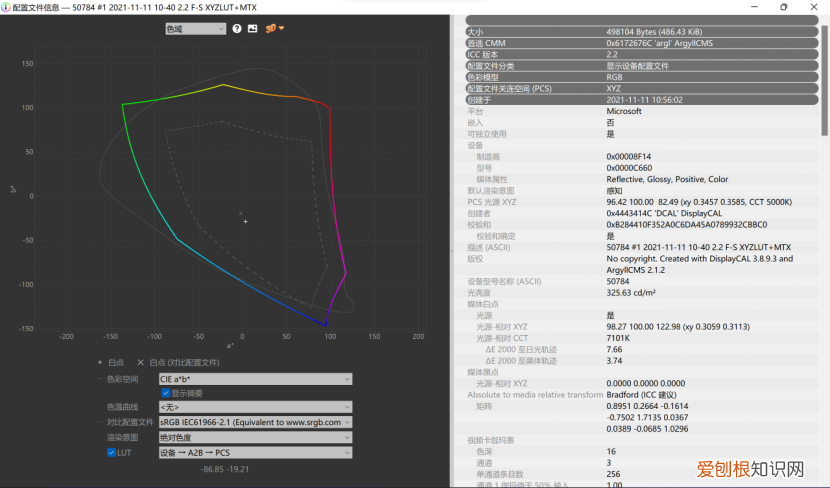This screenshot has width=830, height=488.
Task: Restore the window using the maximize button
Action: (783, 7)
